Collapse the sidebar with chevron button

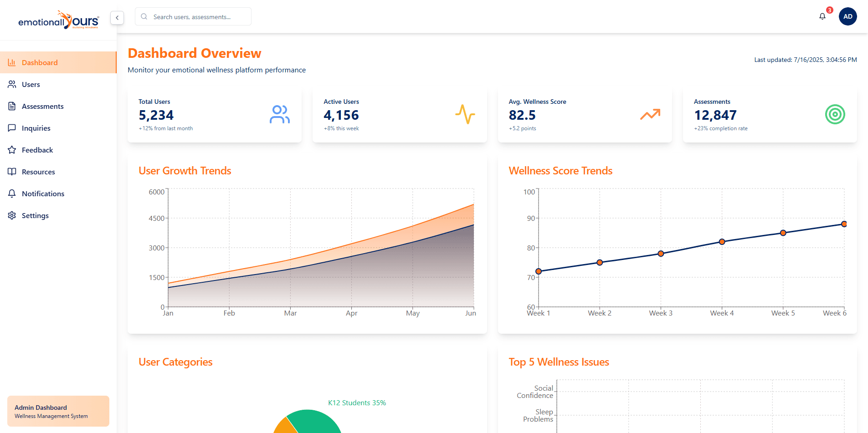pyautogui.click(x=117, y=18)
